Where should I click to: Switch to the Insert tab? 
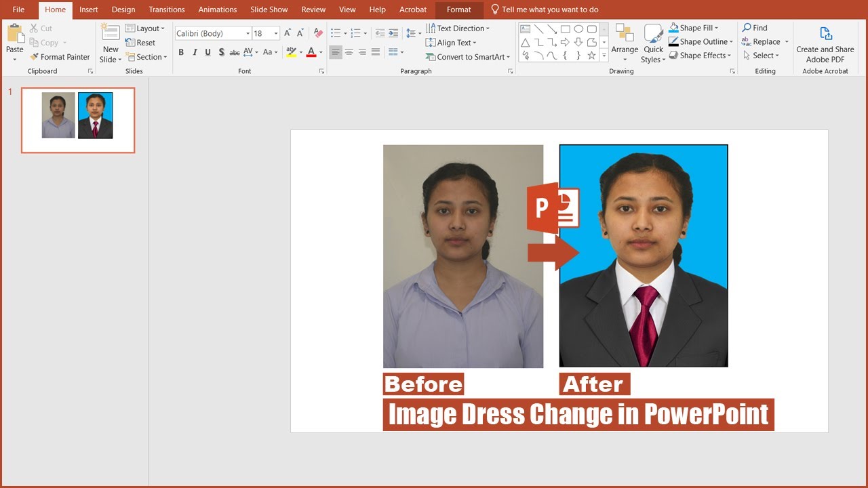[x=89, y=9]
